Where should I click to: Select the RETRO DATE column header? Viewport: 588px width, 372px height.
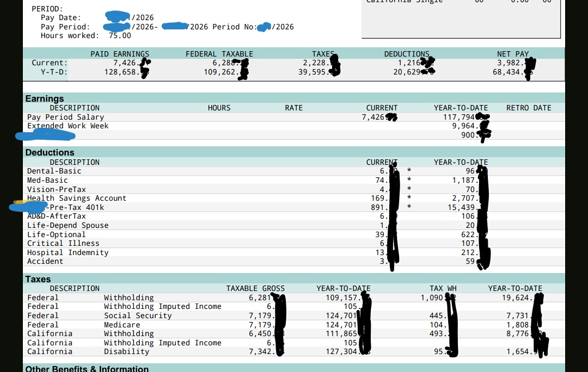click(529, 108)
